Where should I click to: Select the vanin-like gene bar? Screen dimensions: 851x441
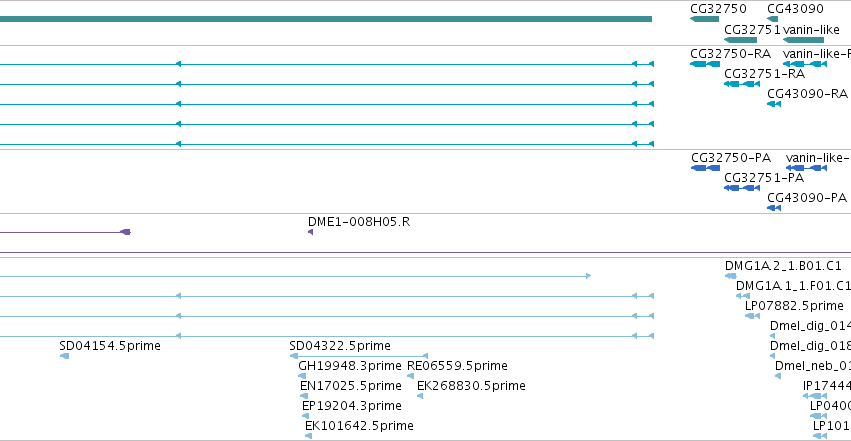[x=803, y=40]
